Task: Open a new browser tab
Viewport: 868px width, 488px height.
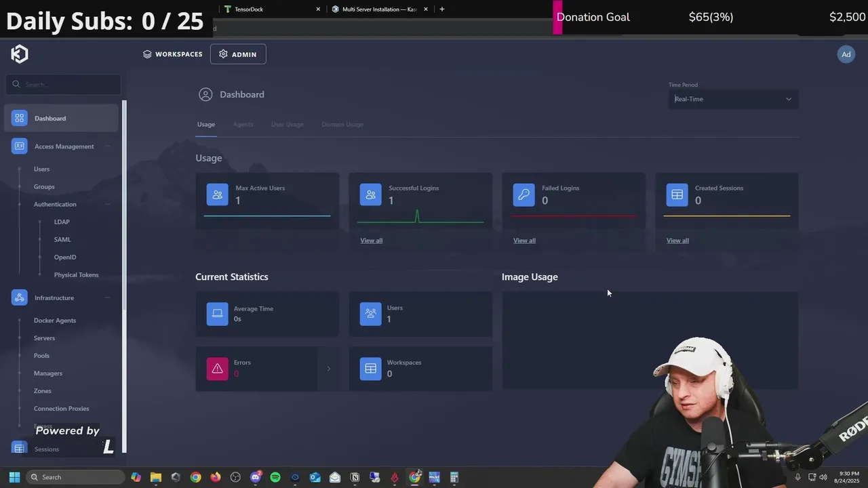Action: (442, 9)
